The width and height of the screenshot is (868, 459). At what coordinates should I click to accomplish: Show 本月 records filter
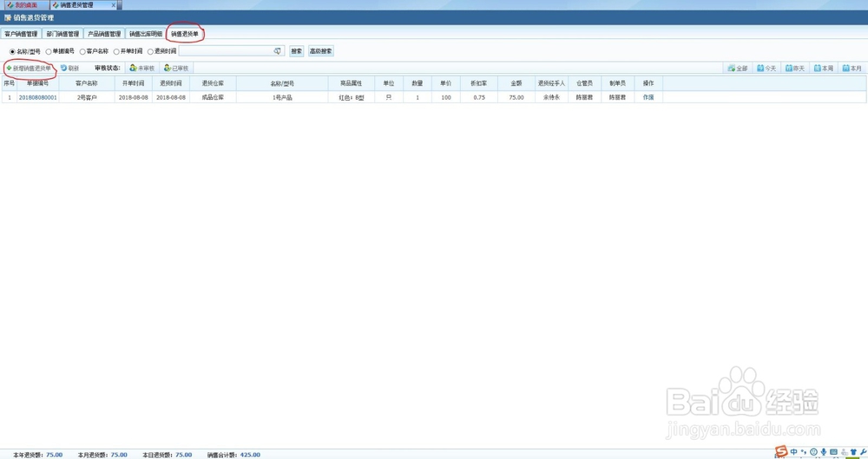(x=852, y=68)
